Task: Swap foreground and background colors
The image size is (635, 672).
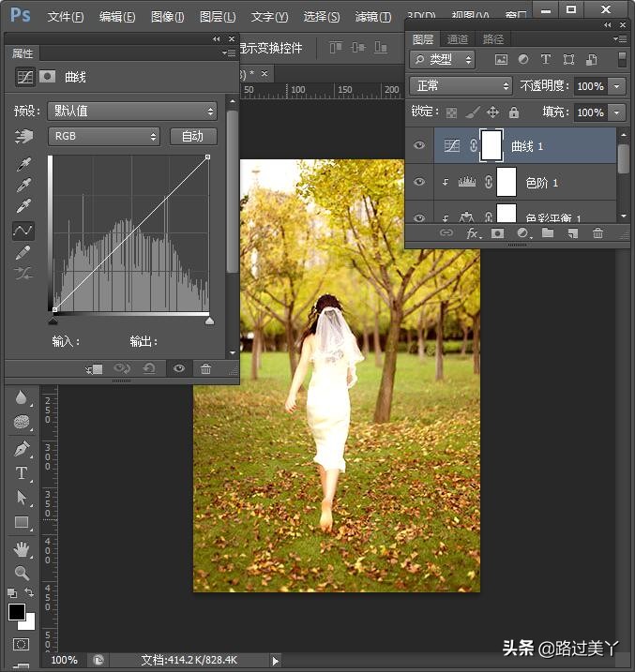Action: coord(29,592)
